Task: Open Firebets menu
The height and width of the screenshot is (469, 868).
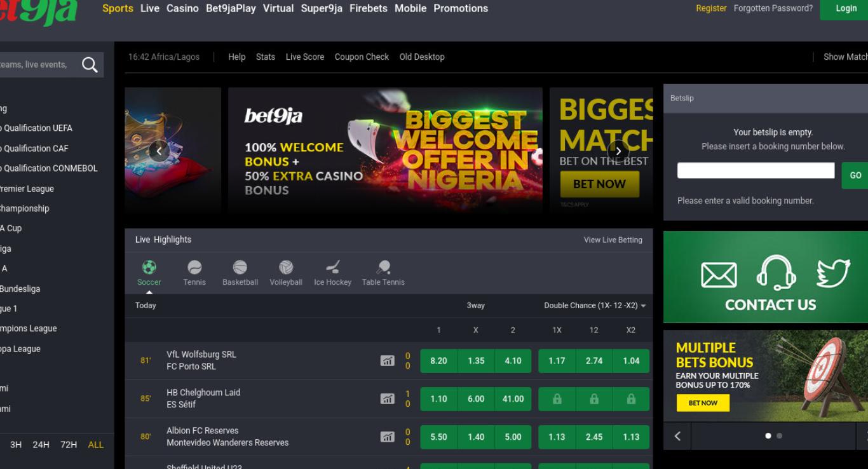Action: click(369, 8)
